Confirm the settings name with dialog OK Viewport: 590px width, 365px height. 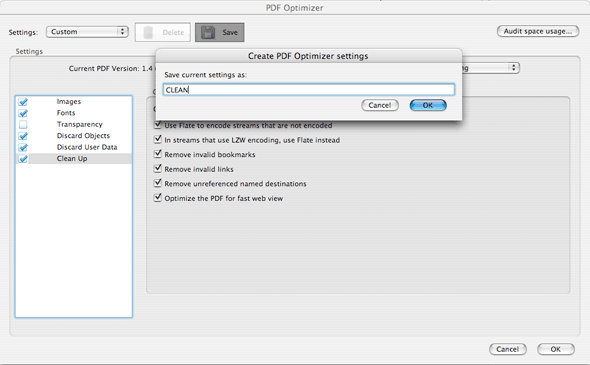[428, 105]
